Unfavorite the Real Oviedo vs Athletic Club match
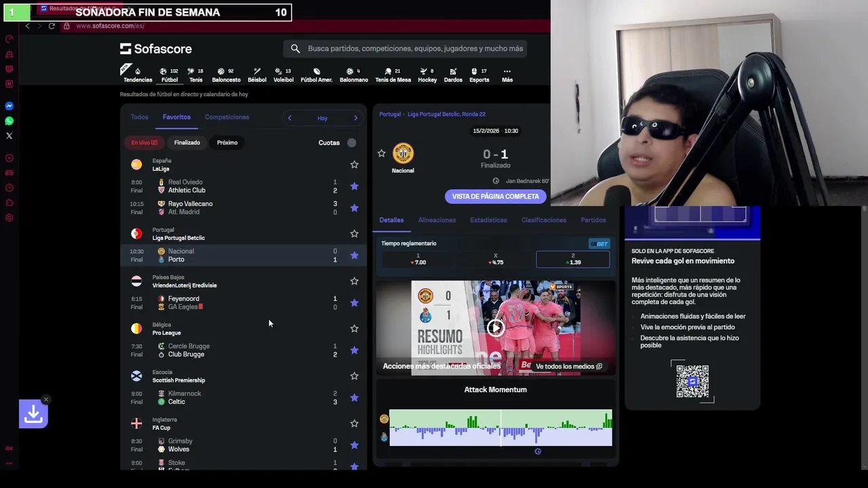This screenshot has height=488, width=868. pos(354,186)
